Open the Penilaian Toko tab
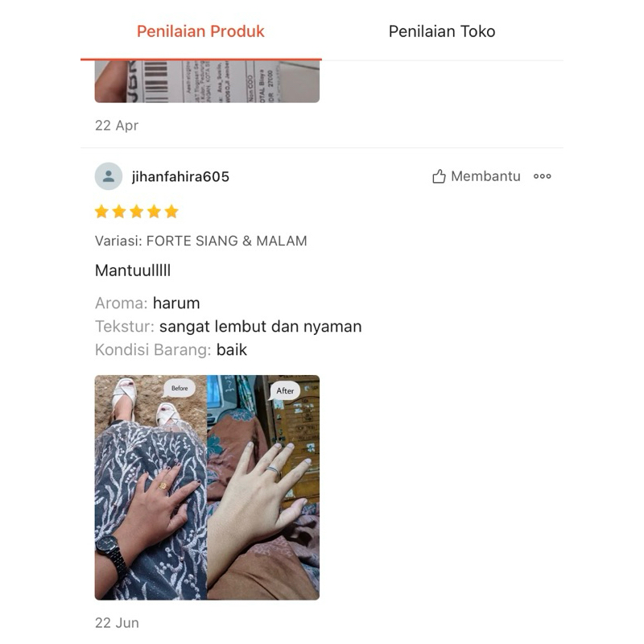 442,31
